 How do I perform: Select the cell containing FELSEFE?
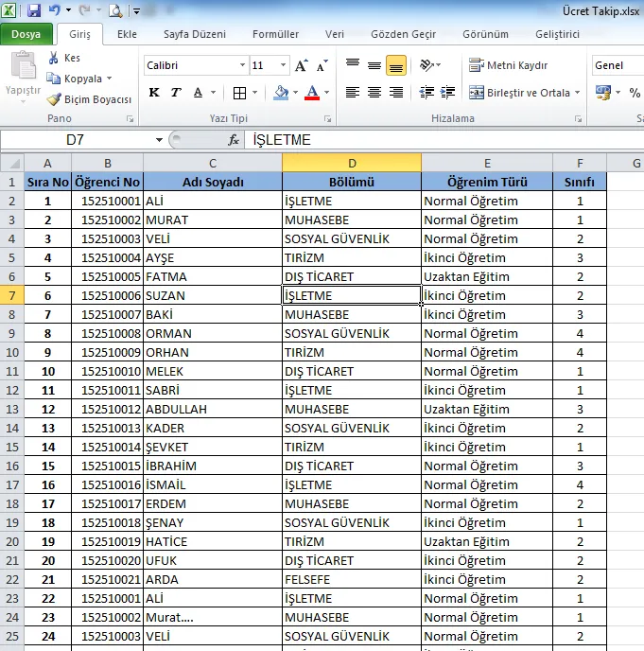coord(352,579)
